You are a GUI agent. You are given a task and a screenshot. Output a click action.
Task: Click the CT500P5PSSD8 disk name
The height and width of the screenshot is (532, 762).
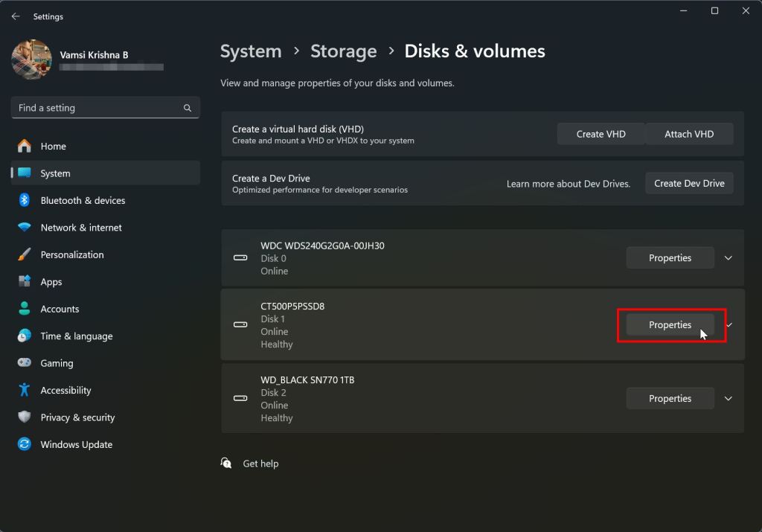292,307
